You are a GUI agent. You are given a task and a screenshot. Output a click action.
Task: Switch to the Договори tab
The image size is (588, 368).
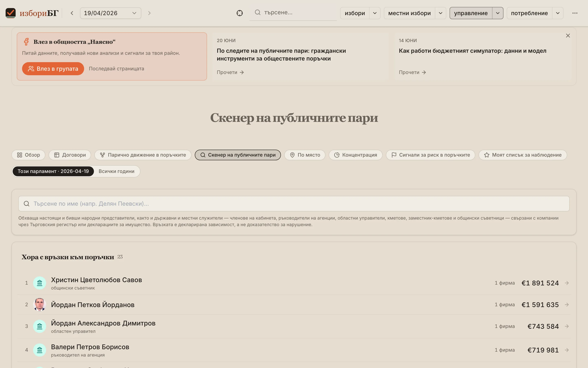tap(70, 155)
